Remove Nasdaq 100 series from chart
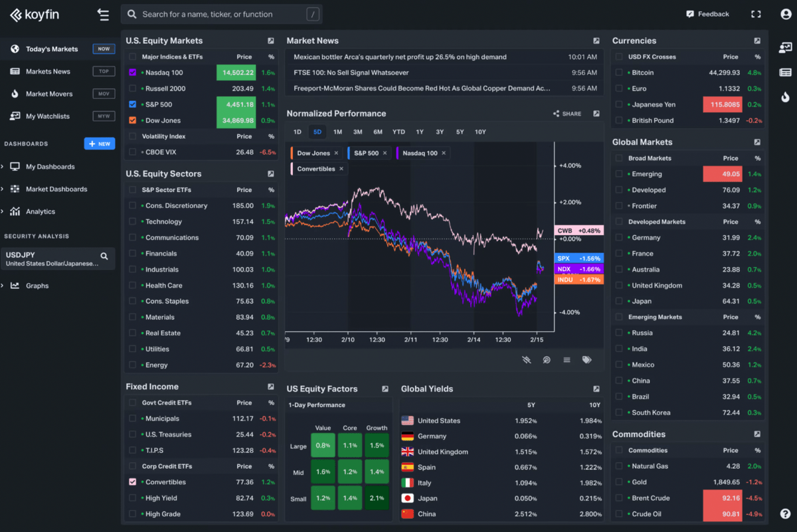Screen dimensions: 797x532 [x=444, y=153]
